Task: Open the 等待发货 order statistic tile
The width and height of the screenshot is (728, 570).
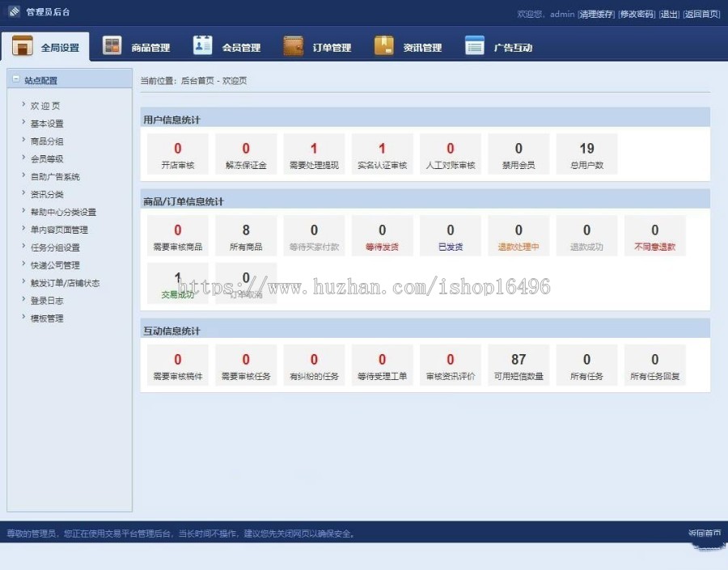Action: click(x=382, y=236)
